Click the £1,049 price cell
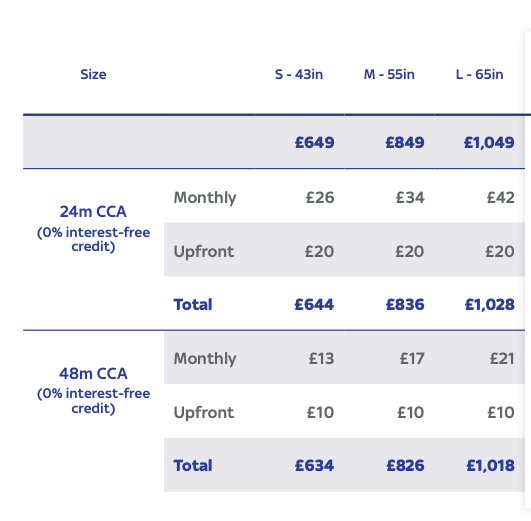The image size is (531, 521). [x=489, y=142]
